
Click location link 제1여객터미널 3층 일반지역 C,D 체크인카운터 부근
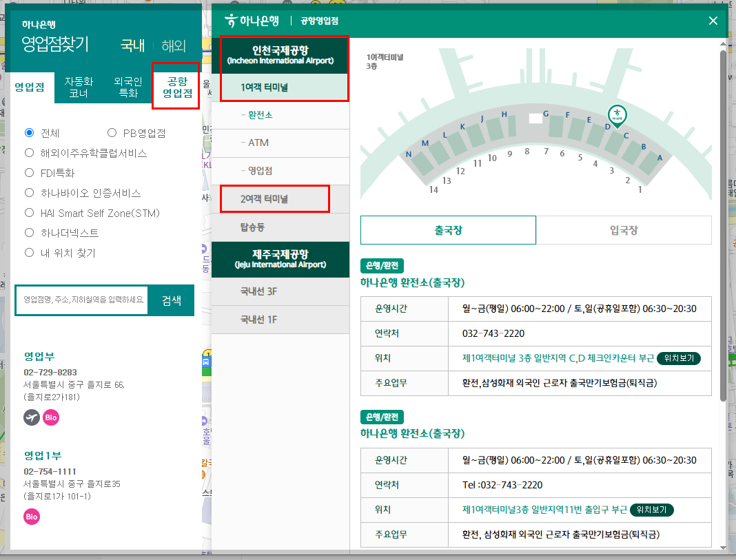tap(558, 358)
